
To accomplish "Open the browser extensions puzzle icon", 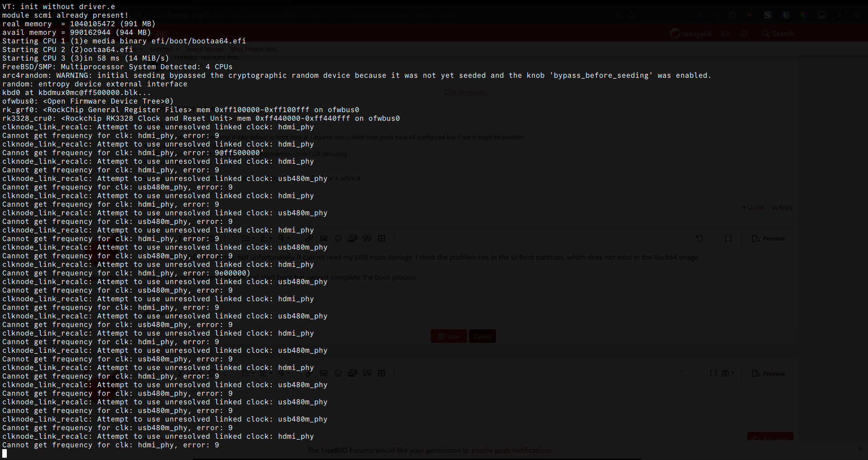I will [x=733, y=15].
